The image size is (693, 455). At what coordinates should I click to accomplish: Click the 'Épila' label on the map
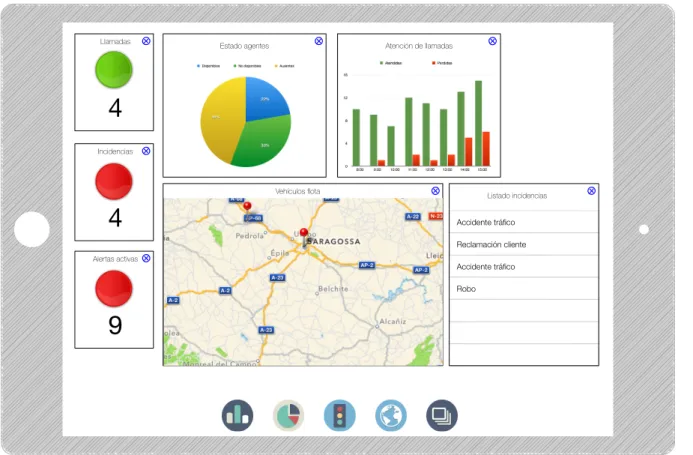coord(279,253)
